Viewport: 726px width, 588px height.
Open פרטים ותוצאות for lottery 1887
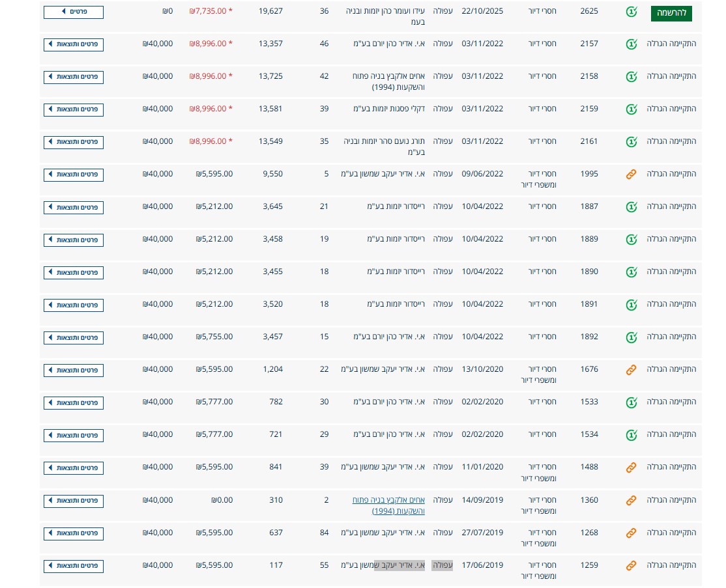pos(74,207)
